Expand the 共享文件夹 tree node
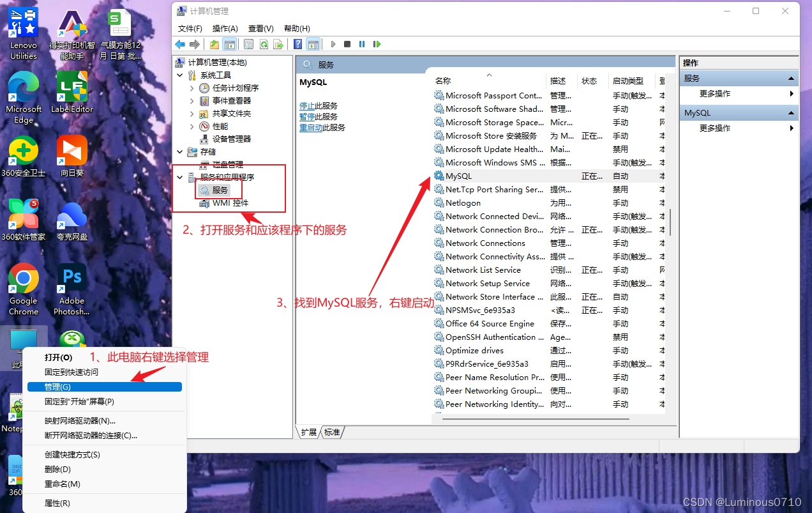This screenshot has height=513, width=812. coord(192,113)
